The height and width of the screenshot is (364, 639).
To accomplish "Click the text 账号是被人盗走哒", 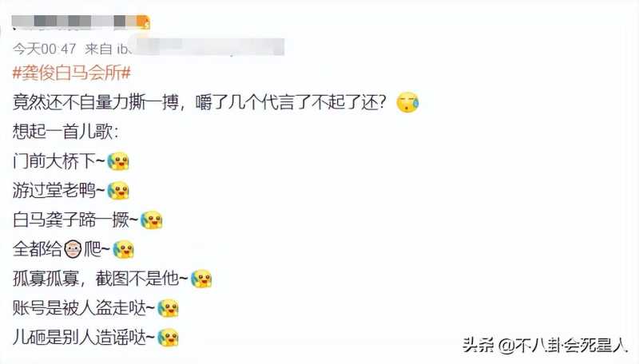I will (79, 309).
